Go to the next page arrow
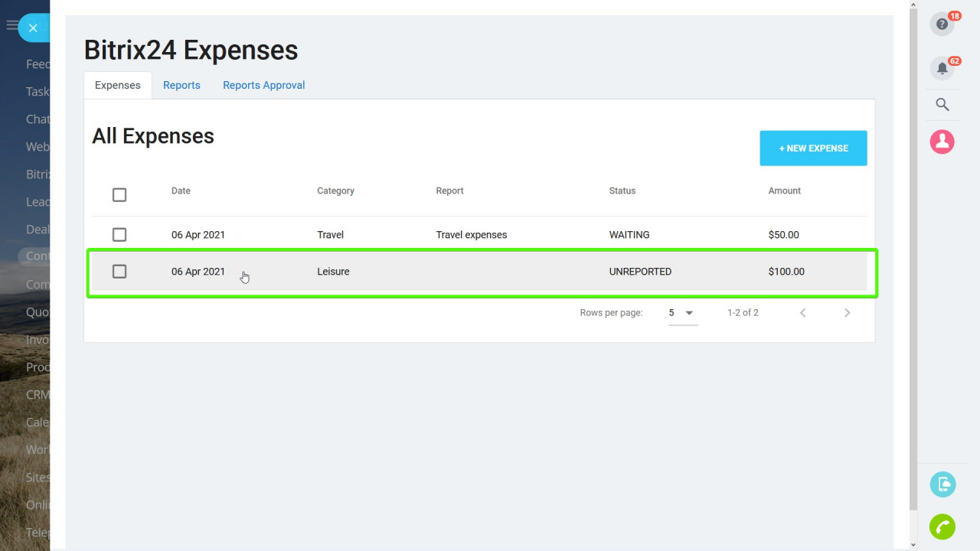This screenshot has height=551, width=980. pos(847,312)
